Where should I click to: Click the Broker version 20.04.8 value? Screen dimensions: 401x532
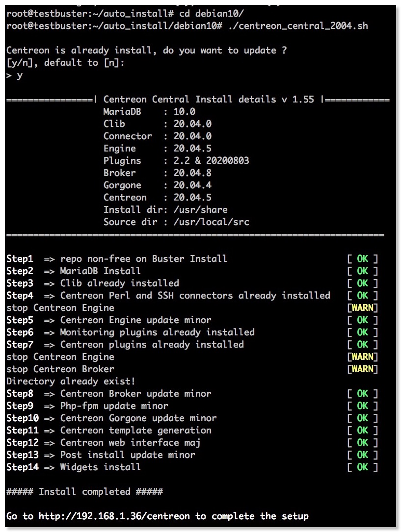(192, 173)
